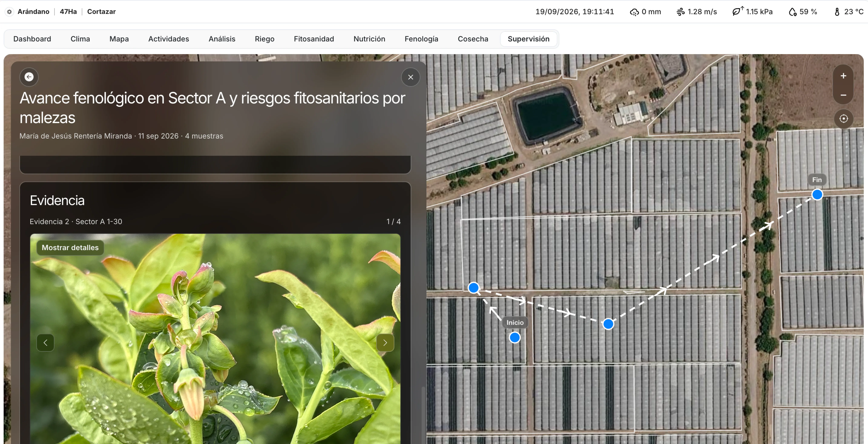Open the Mapa tab
Screen dimensions: 868x444
[119, 39]
